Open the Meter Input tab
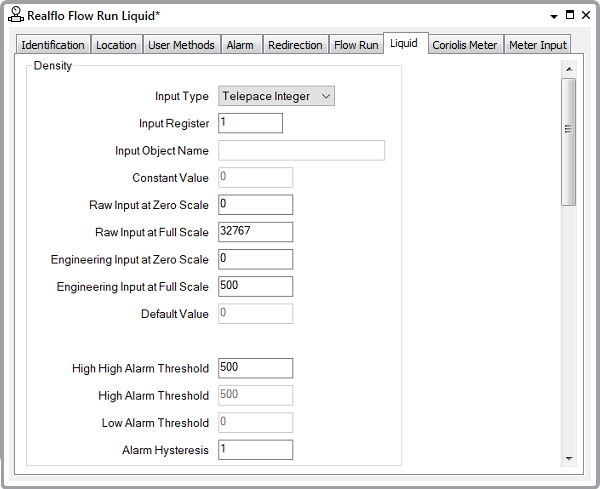Screen dimensions: 600x489 click(537, 45)
